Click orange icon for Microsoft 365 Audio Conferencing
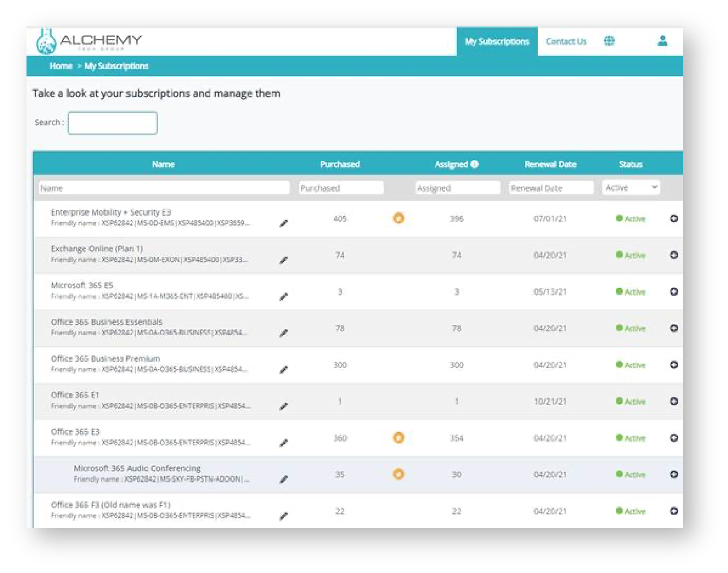 tap(399, 474)
